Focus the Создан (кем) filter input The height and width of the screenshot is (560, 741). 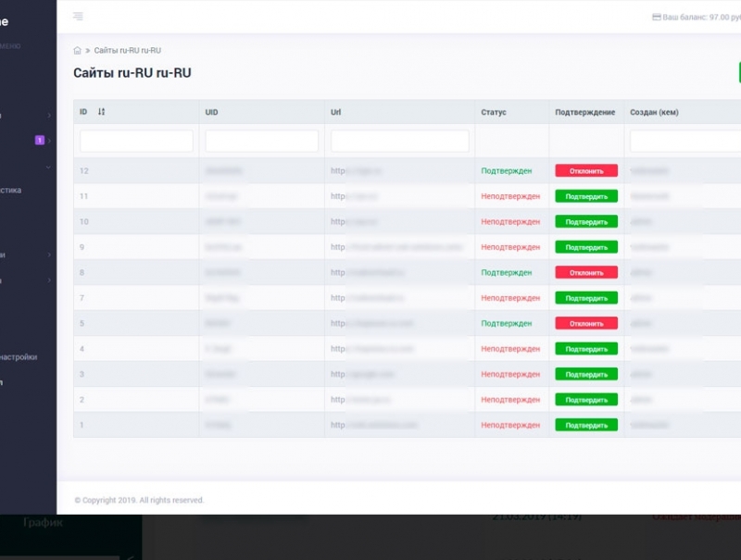tap(685, 142)
